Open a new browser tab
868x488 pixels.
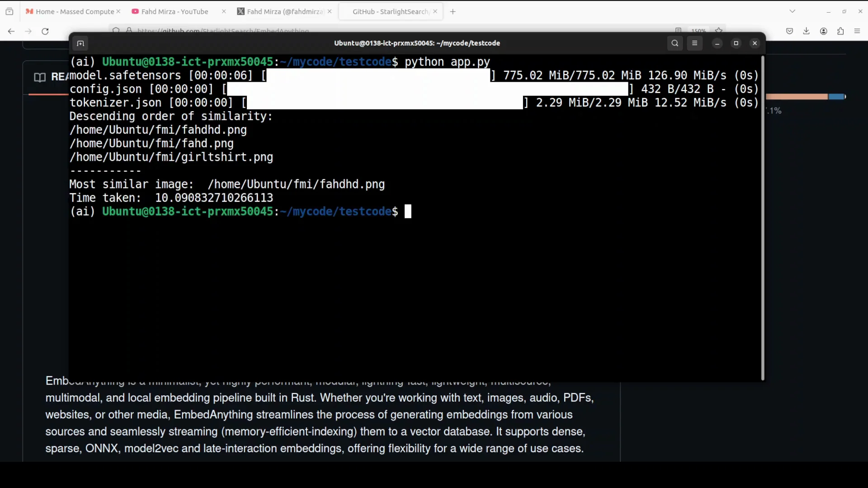pos(453,12)
